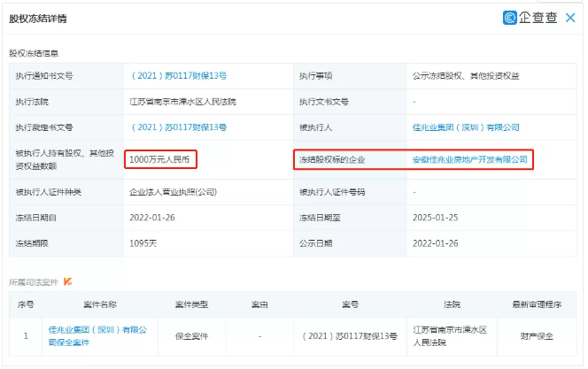Click the orange icon beside 所属司法案件
The image size is (588, 369).
point(67,281)
